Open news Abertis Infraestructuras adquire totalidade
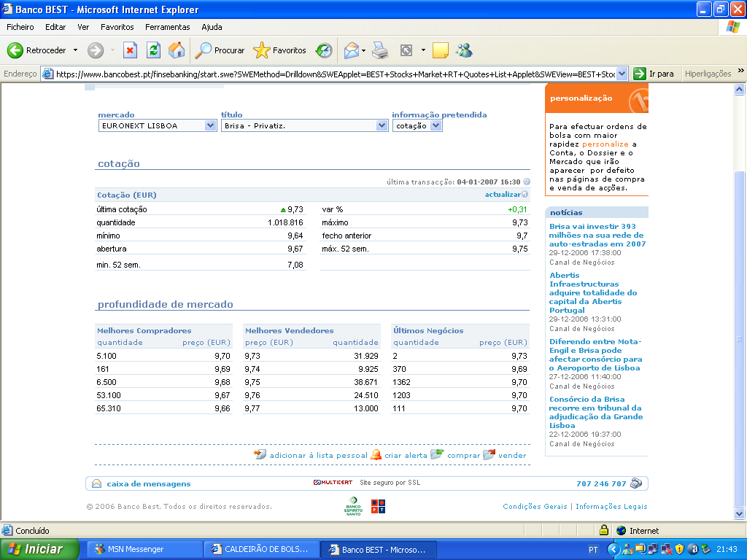This screenshot has width=747, height=560. [x=593, y=292]
